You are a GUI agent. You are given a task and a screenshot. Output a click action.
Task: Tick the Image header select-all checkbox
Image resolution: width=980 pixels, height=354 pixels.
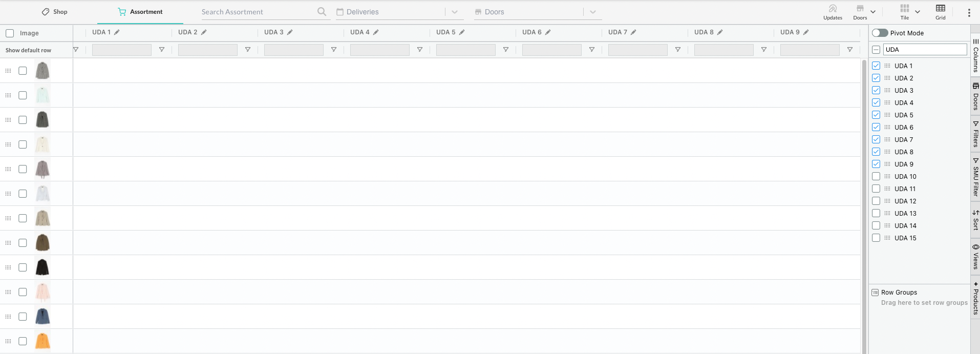coord(10,33)
